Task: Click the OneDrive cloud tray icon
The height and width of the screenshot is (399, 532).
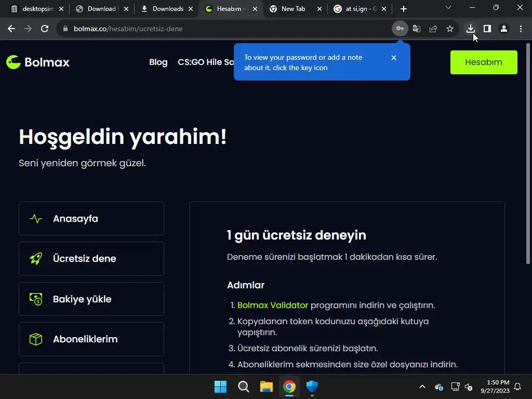Action: [x=438, y=387]
